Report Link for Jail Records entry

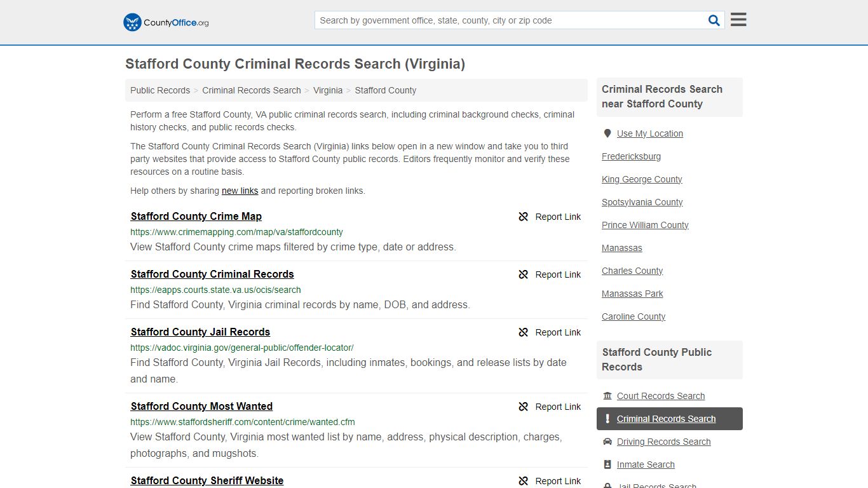558,332
